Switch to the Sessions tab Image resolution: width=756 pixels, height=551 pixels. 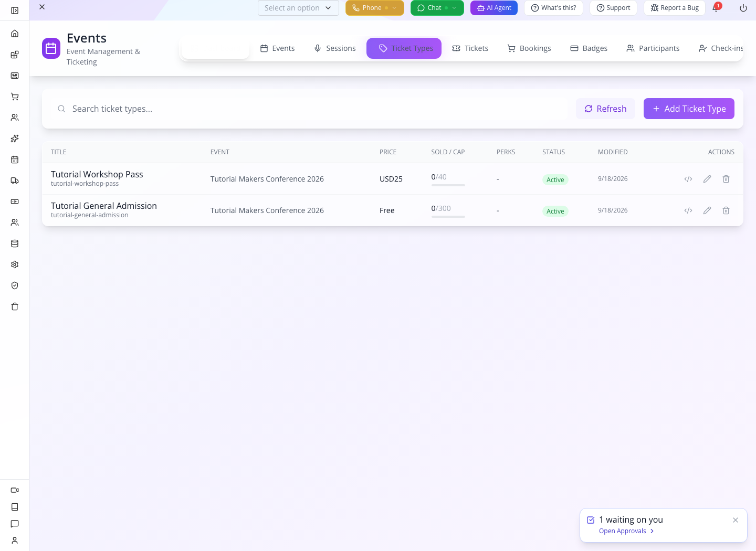pyautogui.click(x=335, y=48)
